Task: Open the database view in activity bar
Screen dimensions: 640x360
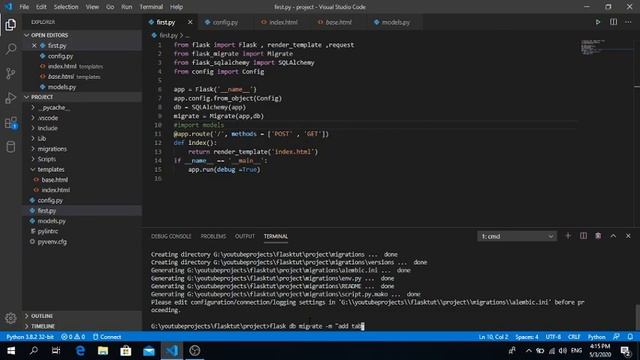Action: [11, 147]
